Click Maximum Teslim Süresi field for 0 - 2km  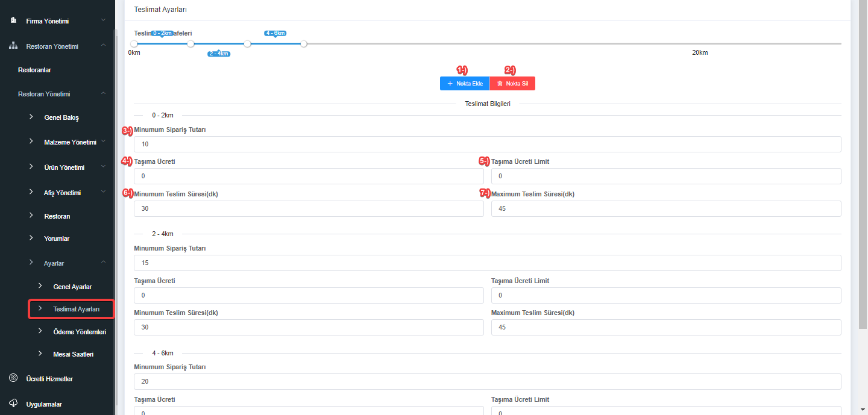[666, 208]
